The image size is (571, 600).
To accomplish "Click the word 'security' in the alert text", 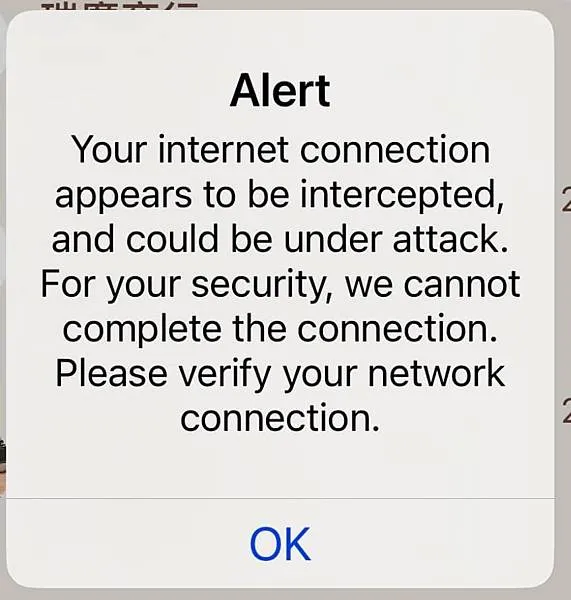I will (x=258, y=285).
